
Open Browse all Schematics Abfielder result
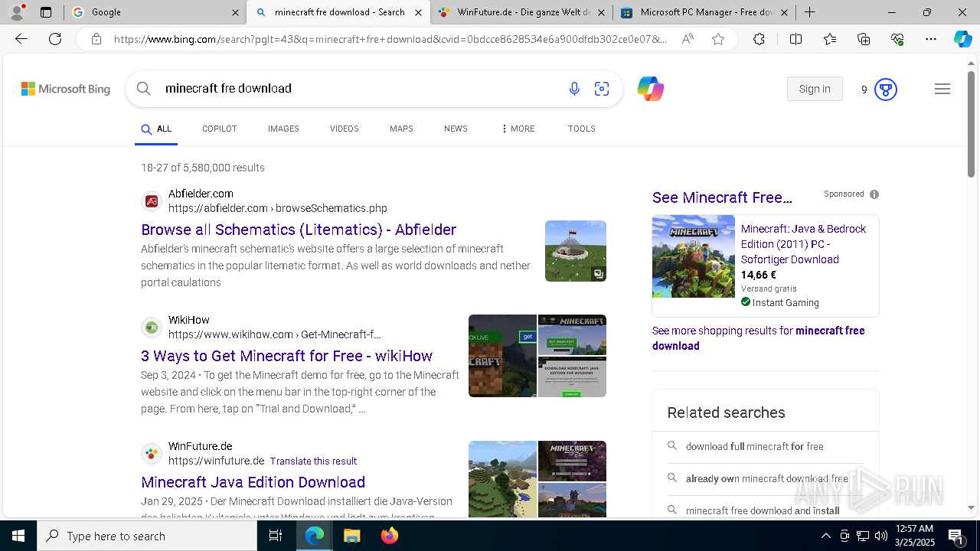pyautogui.click(x=299, y=230)
